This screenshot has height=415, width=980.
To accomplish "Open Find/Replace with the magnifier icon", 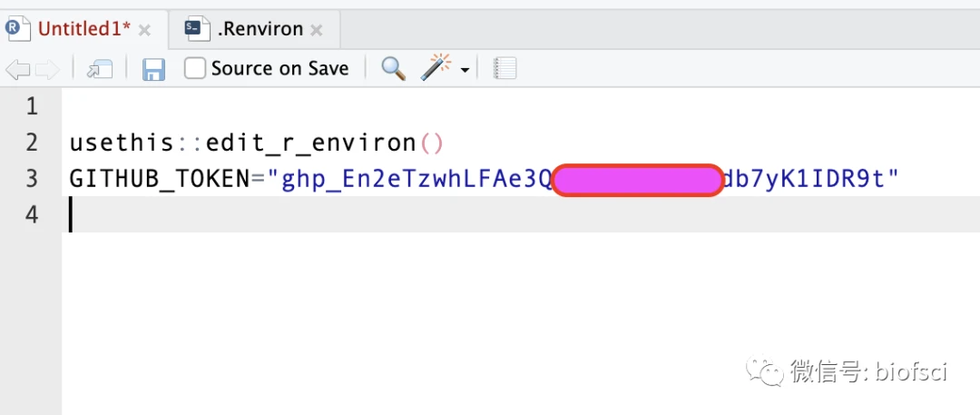I will [x=393, y=68].
